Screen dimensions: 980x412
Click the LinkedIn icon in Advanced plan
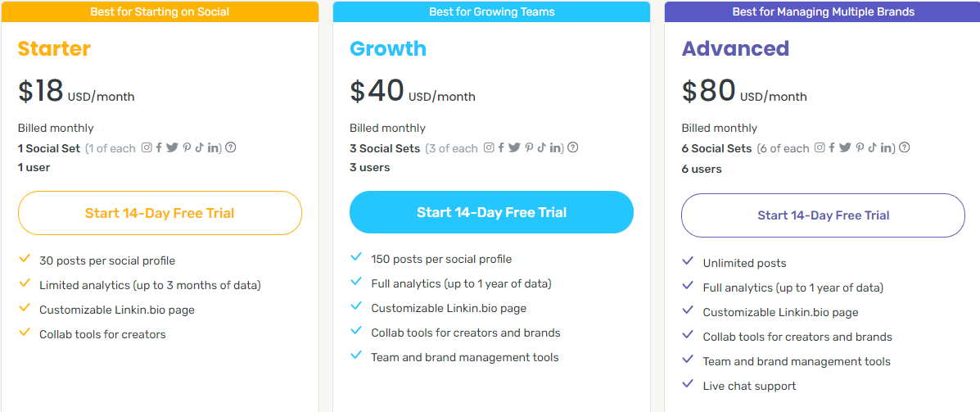tap(887, 148)
